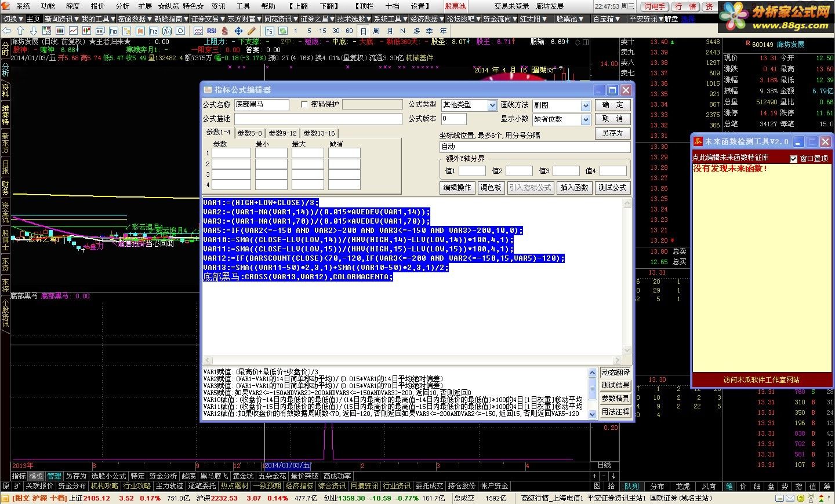This screenshot has width=835, height=504.
Task: Click the 另存为 save-as button
Action: point(613,133)
